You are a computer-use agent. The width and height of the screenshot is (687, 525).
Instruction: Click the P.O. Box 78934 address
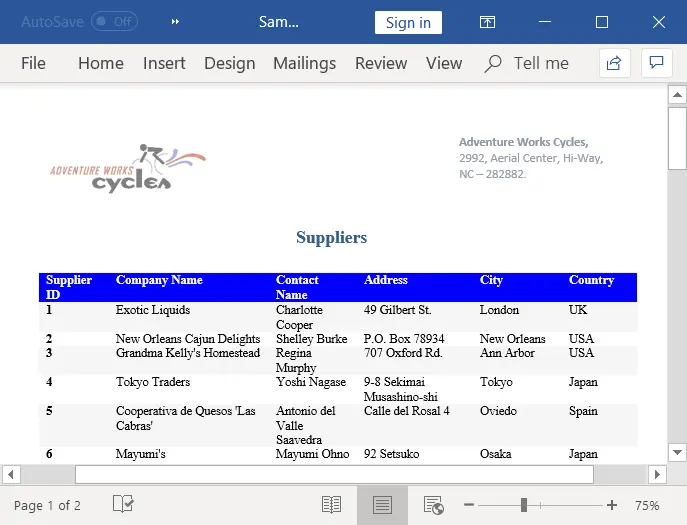[x=404, y=339]
